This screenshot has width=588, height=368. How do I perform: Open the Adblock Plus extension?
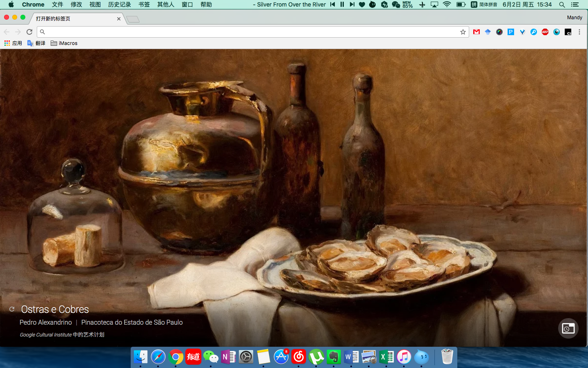(545, 32)
